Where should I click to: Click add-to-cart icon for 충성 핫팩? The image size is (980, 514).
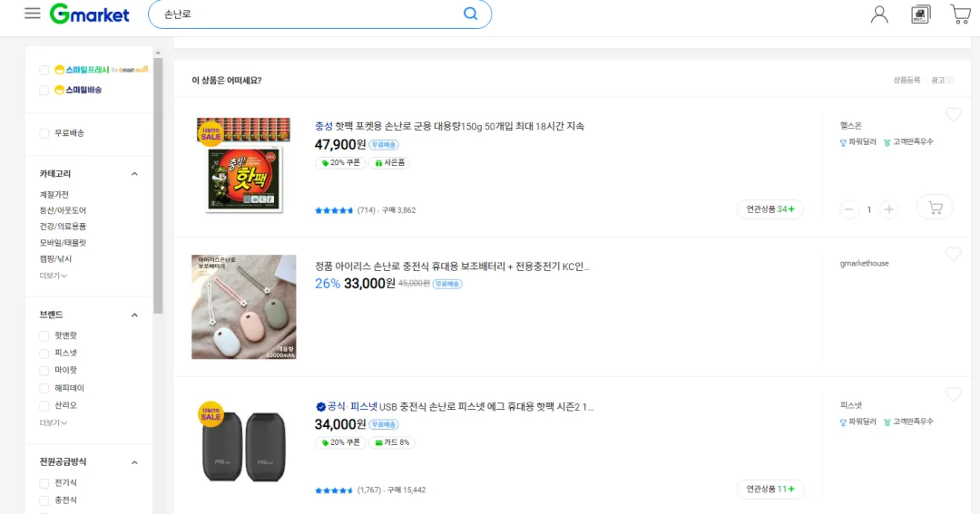pos(935,208)
